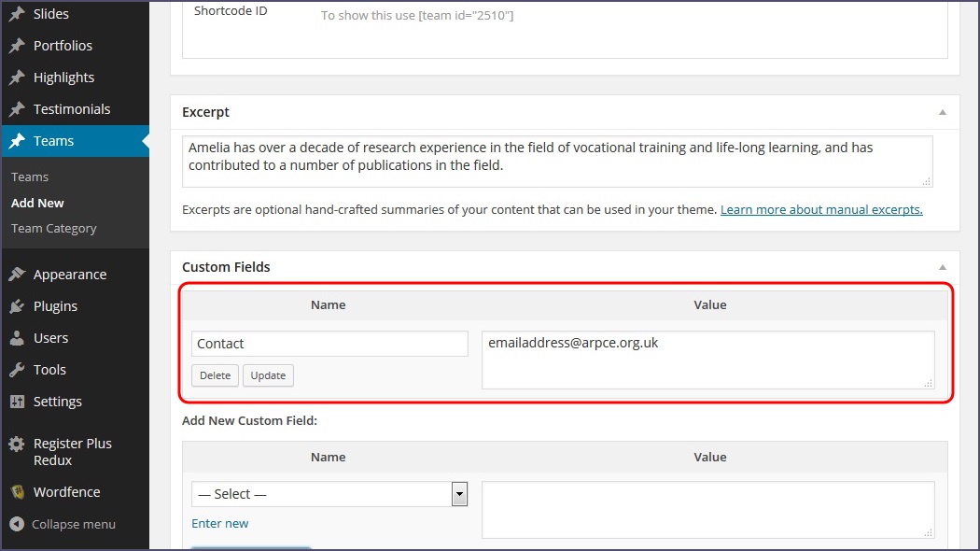
Task: Click the Portfolios pushpin icon
Action: (17, 46)
